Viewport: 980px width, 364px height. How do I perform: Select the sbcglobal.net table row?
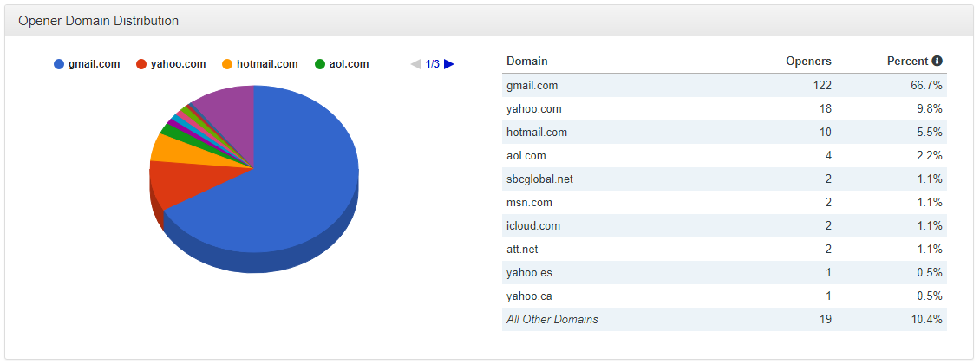pos(724,179)
